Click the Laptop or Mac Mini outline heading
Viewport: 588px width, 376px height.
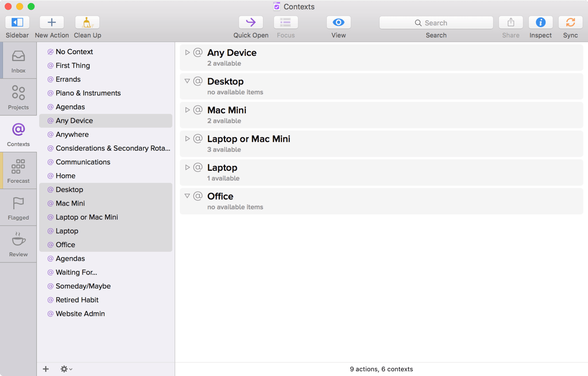point(249,139)
